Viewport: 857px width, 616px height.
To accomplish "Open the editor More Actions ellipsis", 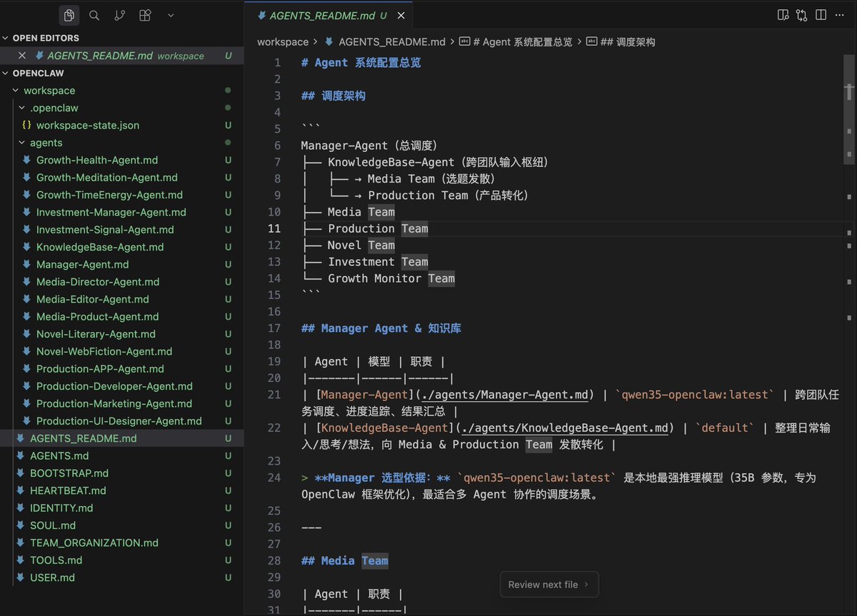I will (x=841, y=15).
